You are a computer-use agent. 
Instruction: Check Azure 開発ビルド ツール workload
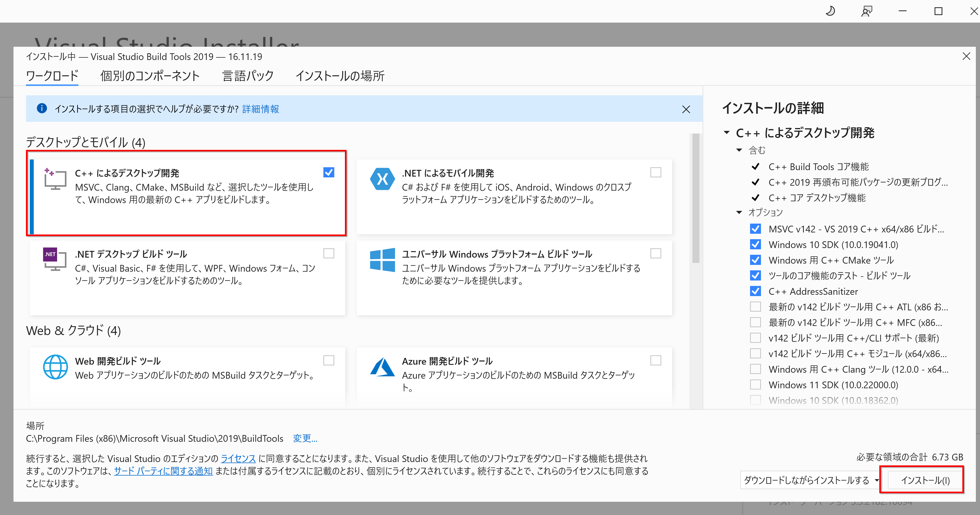tap(656, 360)
